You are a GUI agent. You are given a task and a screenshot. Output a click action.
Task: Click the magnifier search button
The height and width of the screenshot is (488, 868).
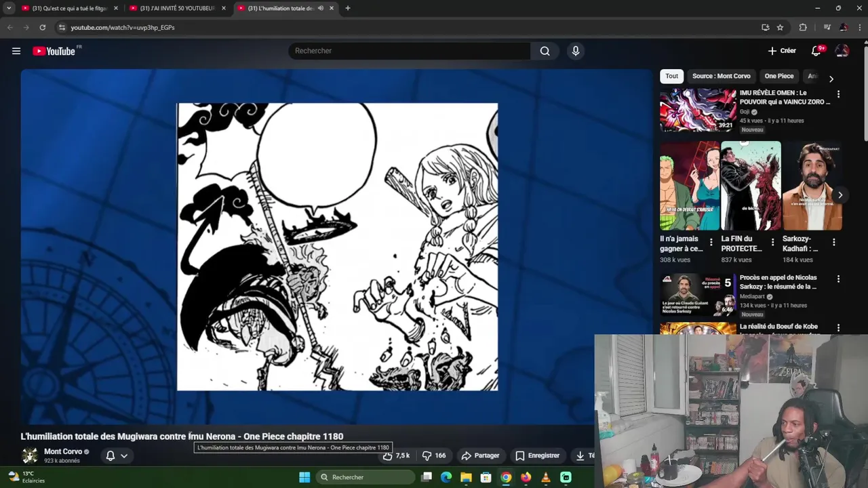coord(545,51)
